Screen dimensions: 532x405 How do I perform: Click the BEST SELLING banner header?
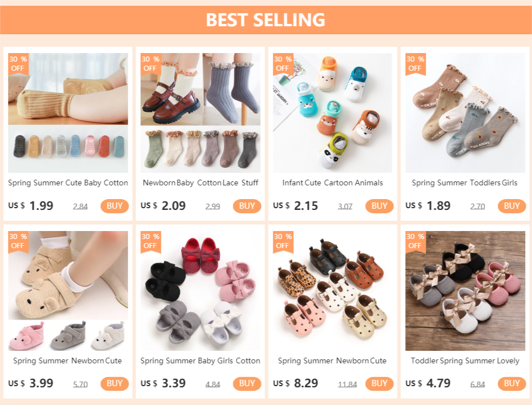pos(266,19)
